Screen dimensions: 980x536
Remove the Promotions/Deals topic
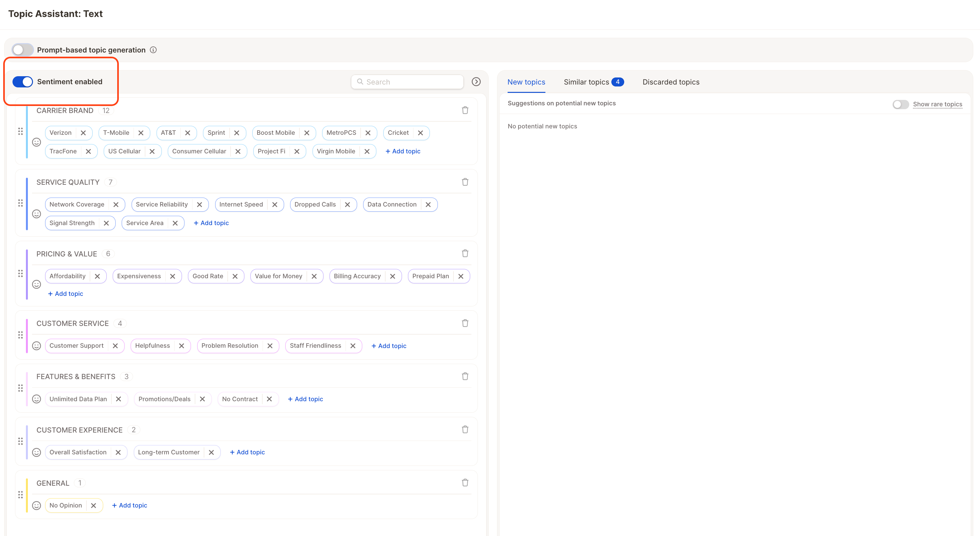202,399
